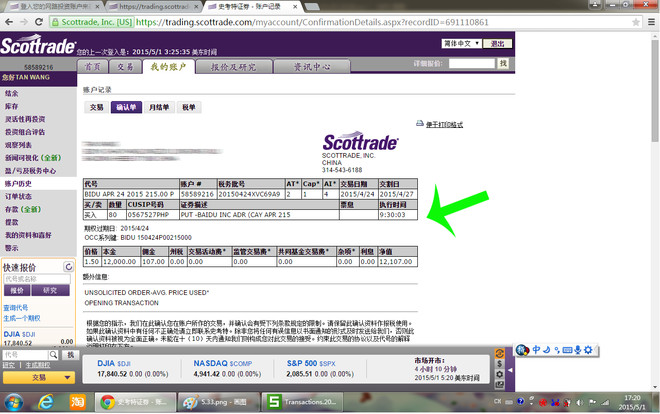
Task: Open the 简体中文 language dropdown
Action: coord(461,43)
